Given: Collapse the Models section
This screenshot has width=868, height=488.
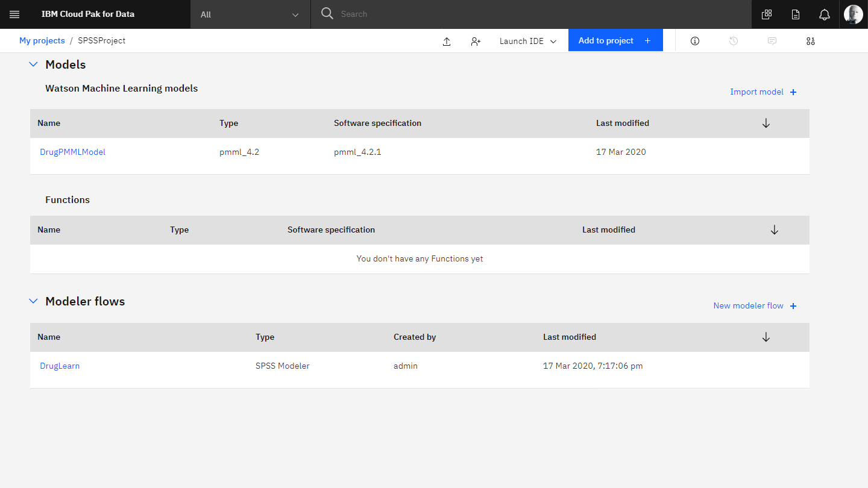Looking at the screenshot, I should 33,64.
